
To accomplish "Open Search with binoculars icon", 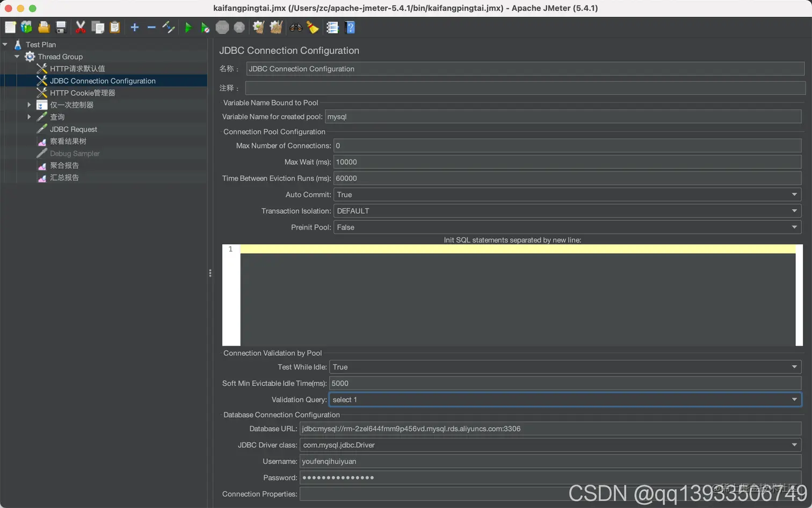I will pos(296,27).
